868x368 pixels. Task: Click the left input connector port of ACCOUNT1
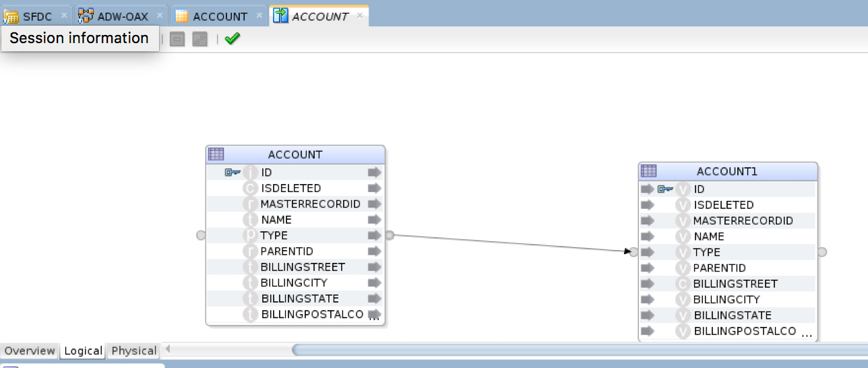click(x=633, y=252)
